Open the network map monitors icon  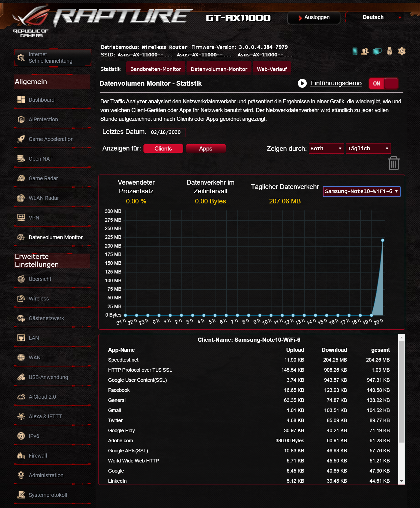pyautogui.click(x=377, y=51)
